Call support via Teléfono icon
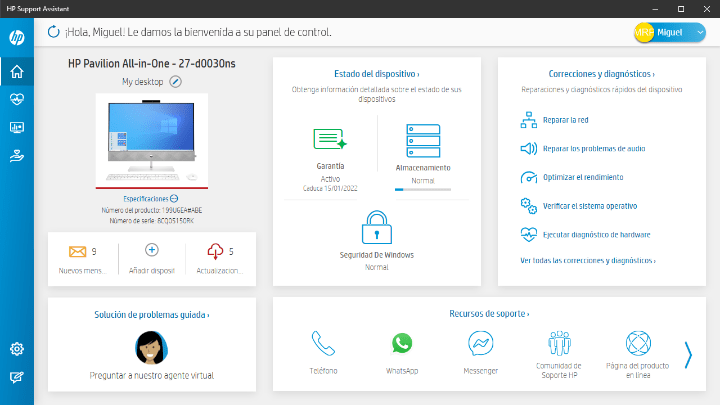The image size is (720, 405). pyautogui.click(x=323, y=343)
